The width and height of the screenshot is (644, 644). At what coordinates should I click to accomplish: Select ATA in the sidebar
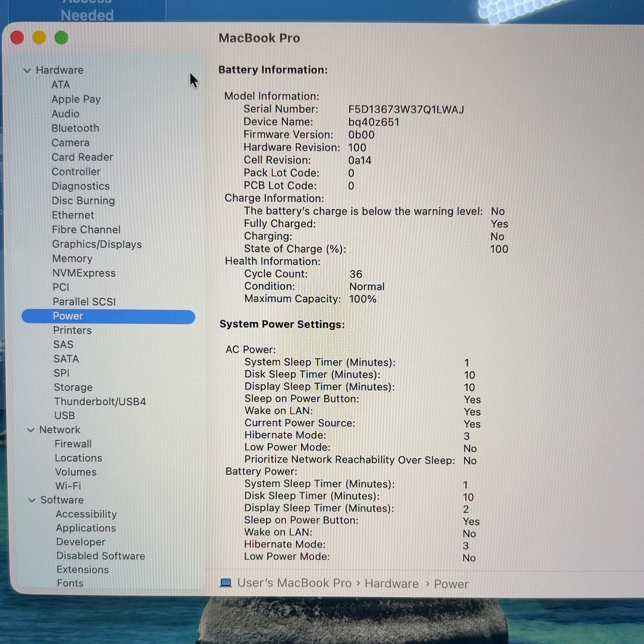click(61, 85)
